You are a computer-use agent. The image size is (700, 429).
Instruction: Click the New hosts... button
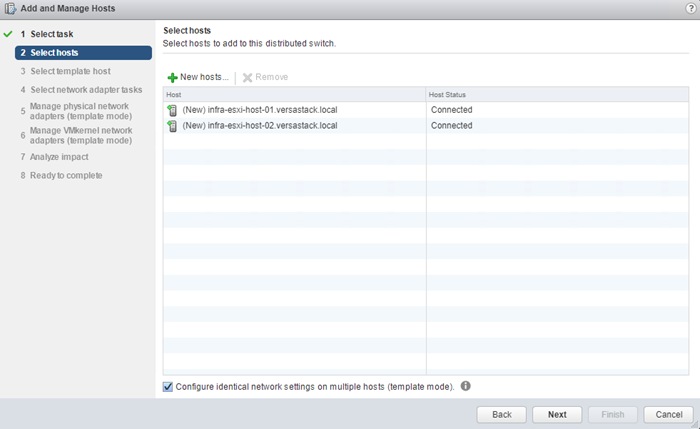(198, 77)
